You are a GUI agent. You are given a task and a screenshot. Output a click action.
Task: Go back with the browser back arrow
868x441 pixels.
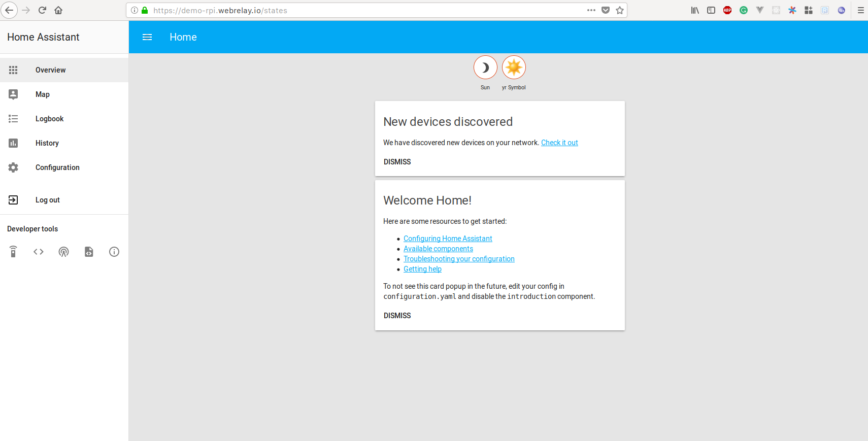(9, 10)
